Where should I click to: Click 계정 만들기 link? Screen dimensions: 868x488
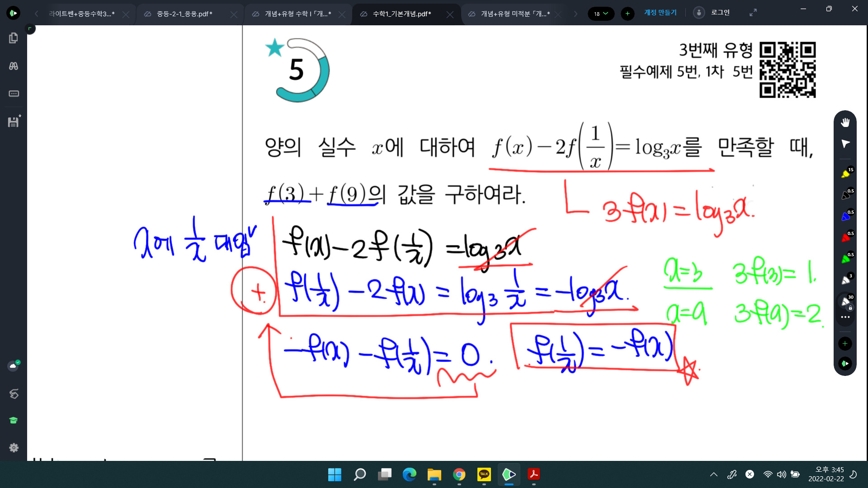pos(660,13)
